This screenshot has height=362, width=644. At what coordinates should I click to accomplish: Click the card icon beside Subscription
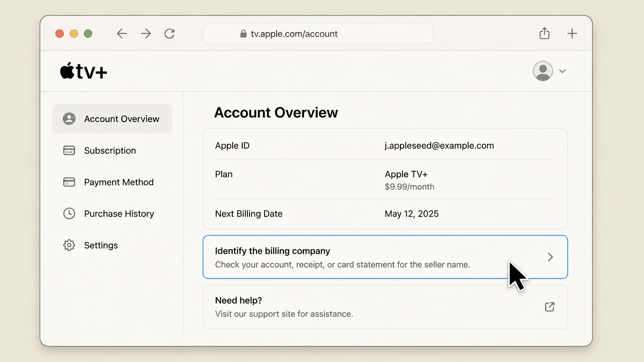69,150
